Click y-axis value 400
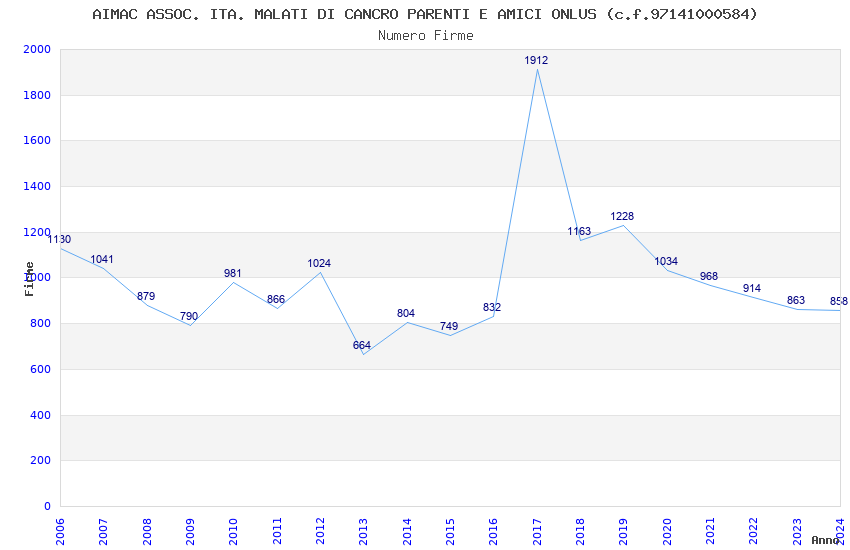Viewport: 850px width, 550px height. pos(40,416)
